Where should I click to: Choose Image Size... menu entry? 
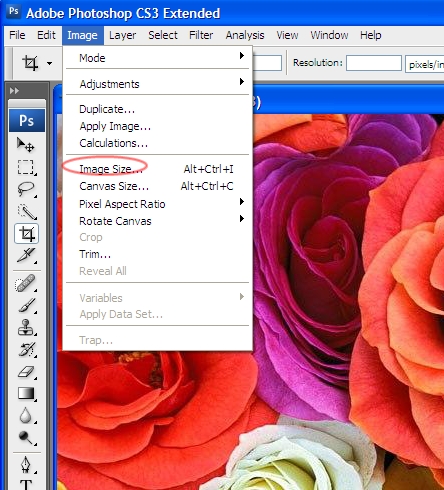coord(157,169)
